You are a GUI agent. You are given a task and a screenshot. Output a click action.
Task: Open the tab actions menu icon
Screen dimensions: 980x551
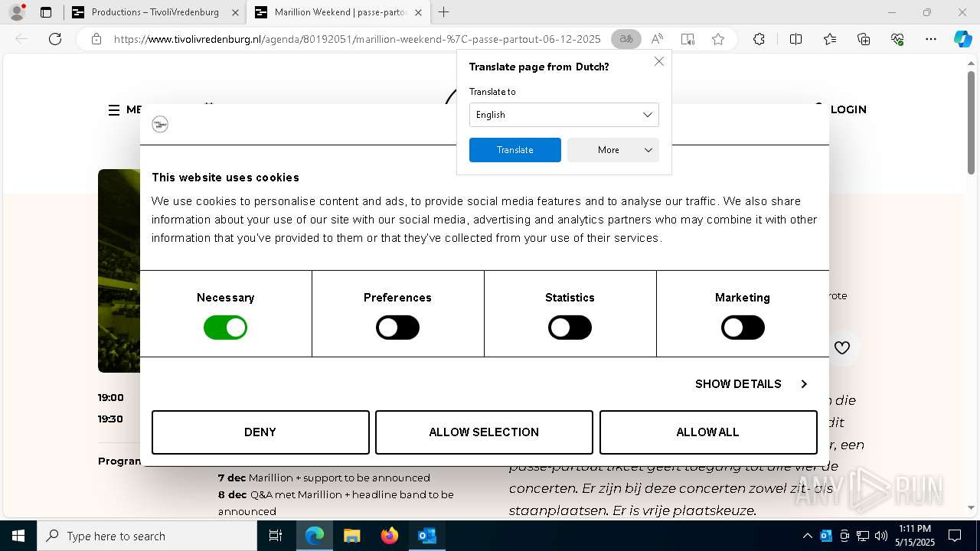pyautogui.click(x=46, y=12)
